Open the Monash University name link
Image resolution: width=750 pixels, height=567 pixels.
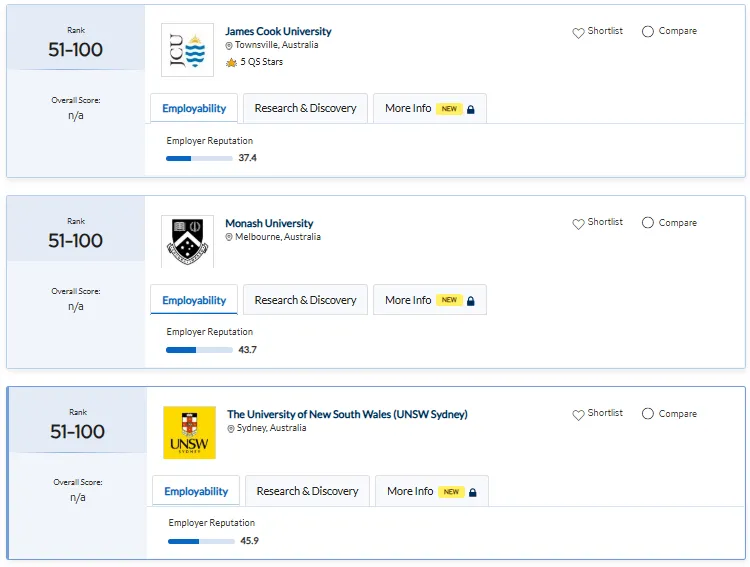[269, 223]
